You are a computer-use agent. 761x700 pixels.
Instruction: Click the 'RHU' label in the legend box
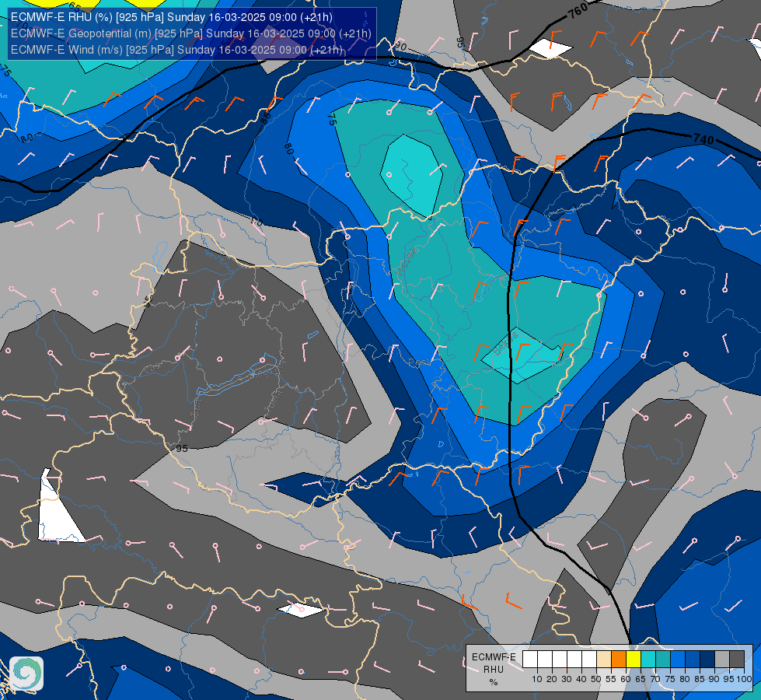(494, 670)
